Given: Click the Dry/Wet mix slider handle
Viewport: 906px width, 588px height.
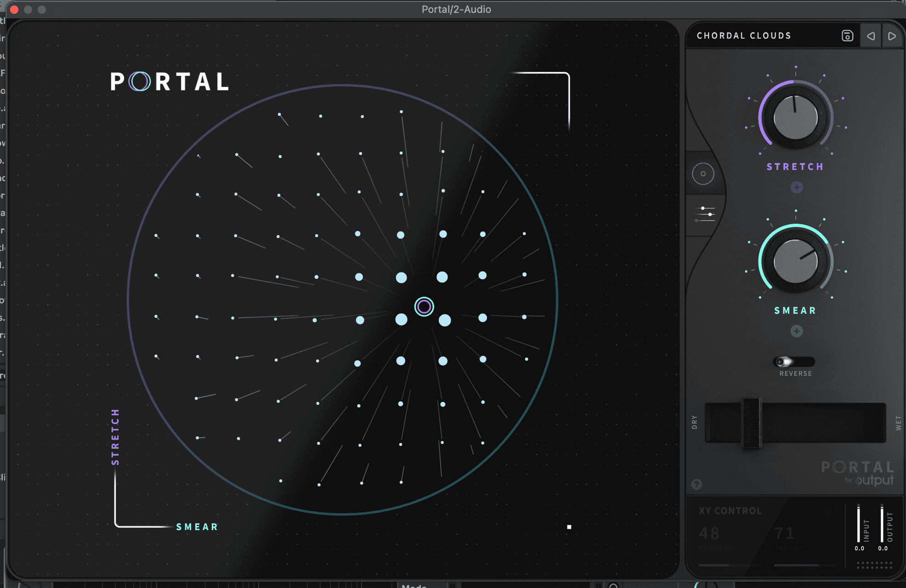Looking at the screenshot, I should (752, 422).
